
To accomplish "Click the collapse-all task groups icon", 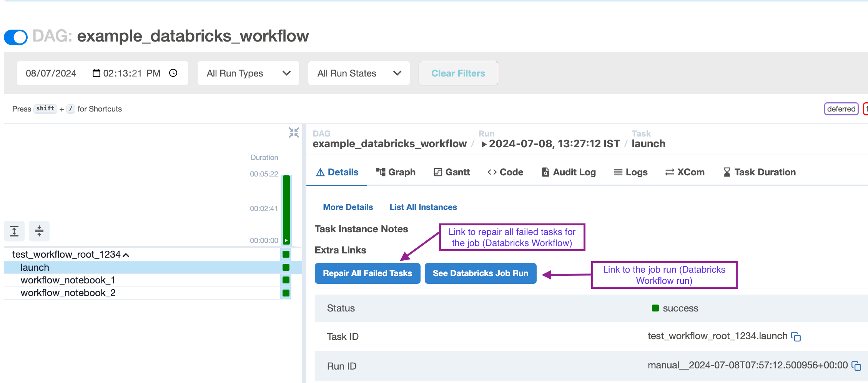I will (x=39, y=231).
